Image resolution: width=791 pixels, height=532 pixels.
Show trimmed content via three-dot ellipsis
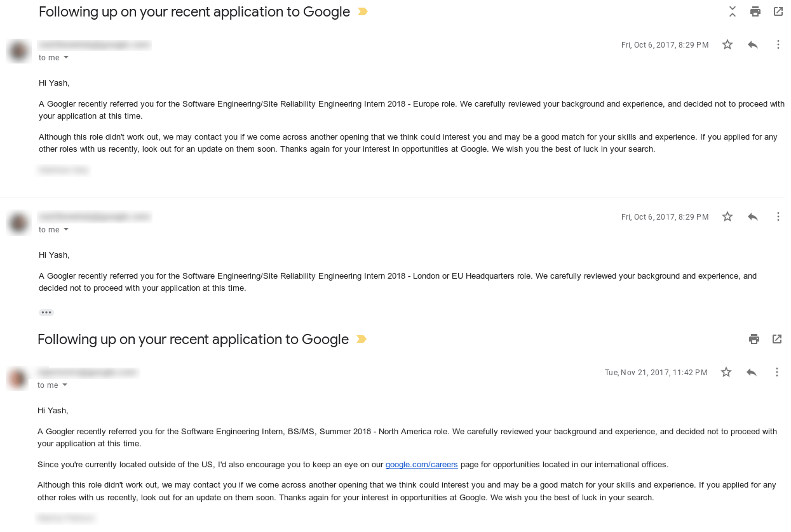point(46,312)
